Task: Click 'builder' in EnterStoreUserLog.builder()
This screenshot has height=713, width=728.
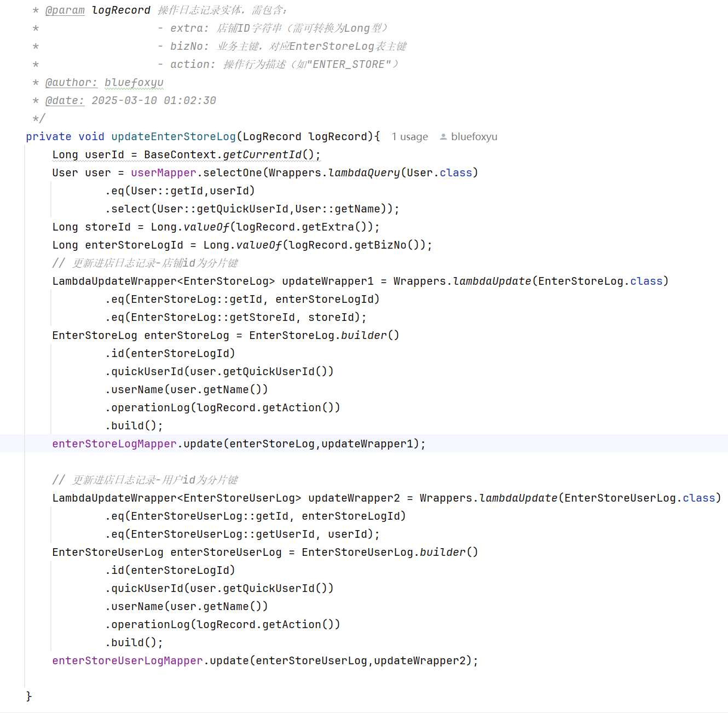Action: (x=443, y=553)
